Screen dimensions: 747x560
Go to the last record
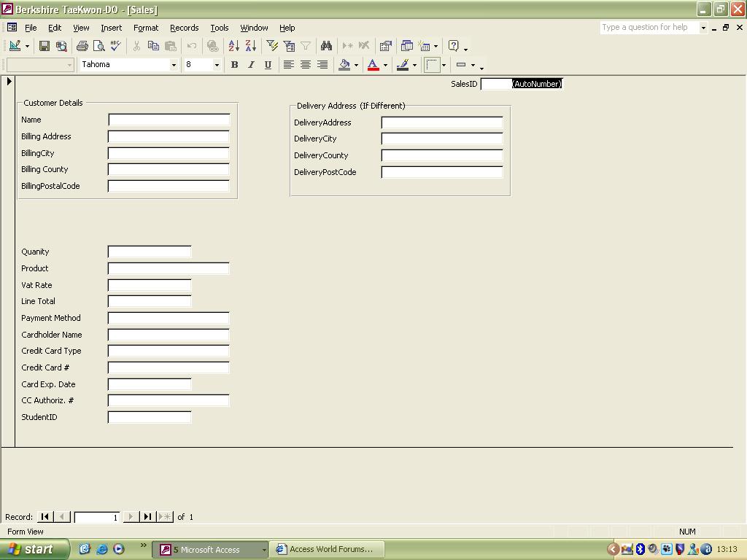click(x=147, y=517)
